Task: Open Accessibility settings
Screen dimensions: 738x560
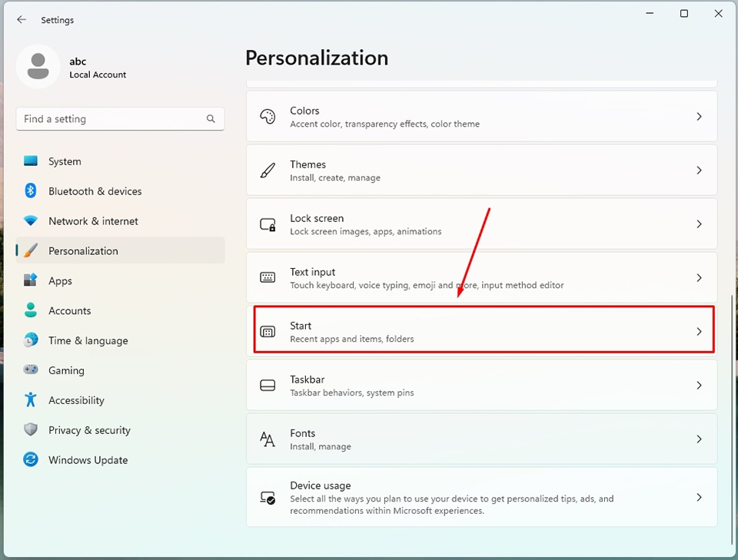Action: tap(121, 400)
